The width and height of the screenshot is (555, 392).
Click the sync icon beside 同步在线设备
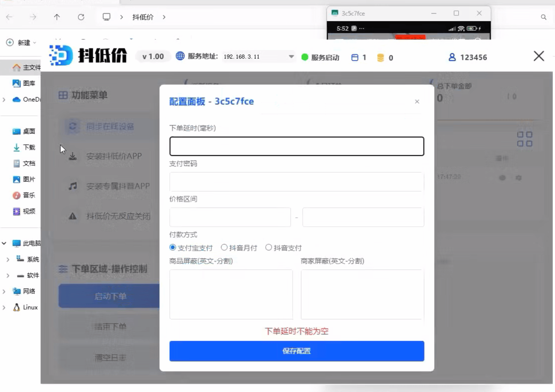click(x=73, y=127)
